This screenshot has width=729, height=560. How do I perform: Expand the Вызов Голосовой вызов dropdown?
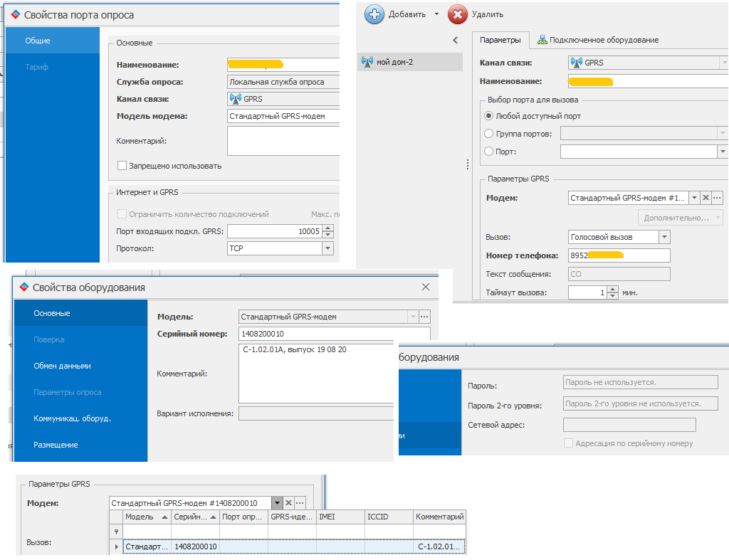coord(664,237)
